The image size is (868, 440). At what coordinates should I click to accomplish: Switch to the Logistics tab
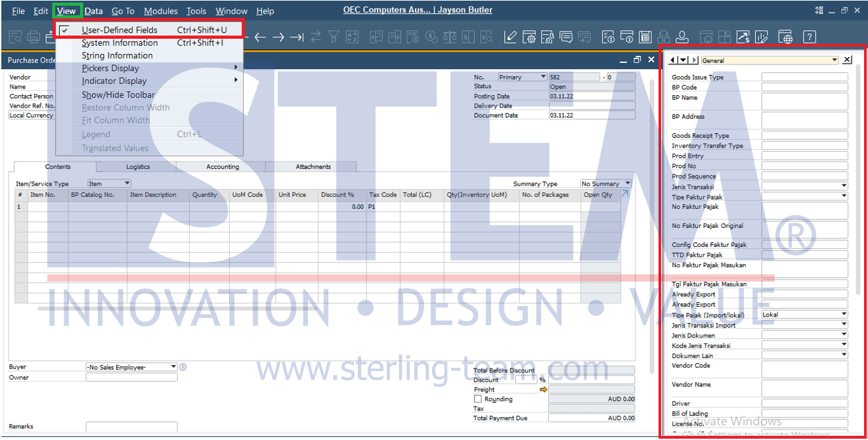click(x=138, y=167)
